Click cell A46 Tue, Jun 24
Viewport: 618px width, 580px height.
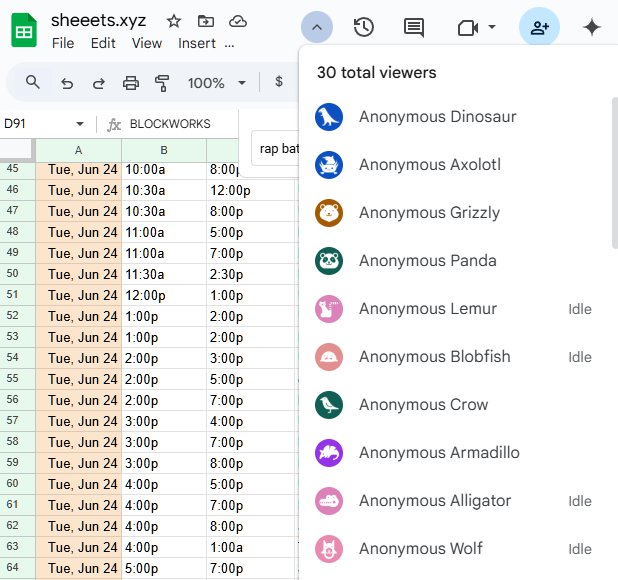coord(79,190)
